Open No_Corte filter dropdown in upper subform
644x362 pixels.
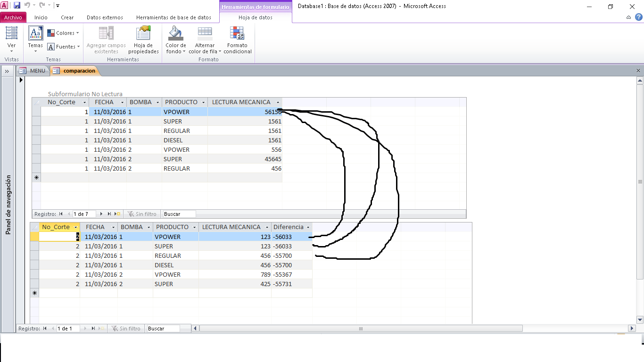pyautogui.click(x=84, y=102)
